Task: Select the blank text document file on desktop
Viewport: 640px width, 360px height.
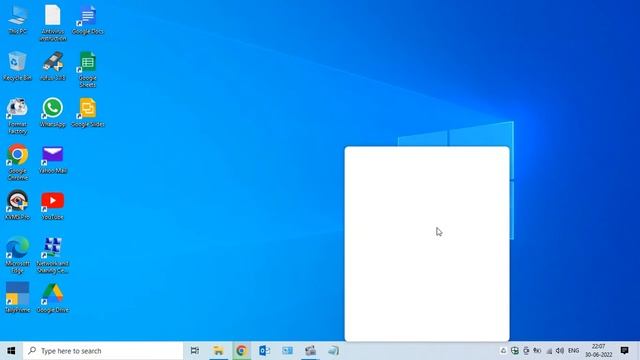Action: pos(53,23)
